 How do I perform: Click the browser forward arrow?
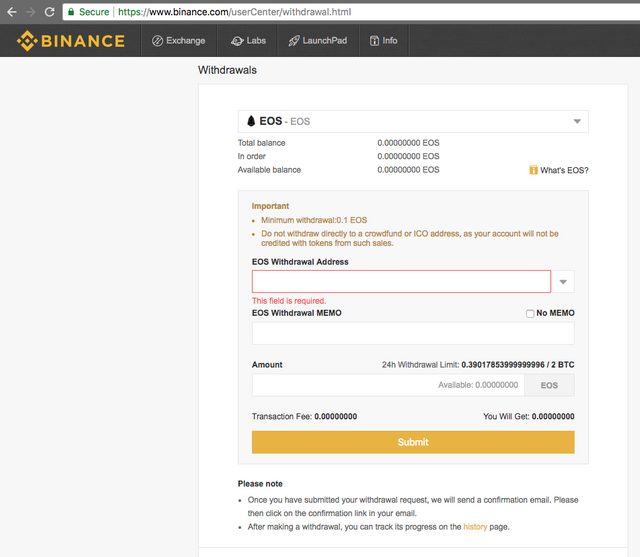point(31,12)
